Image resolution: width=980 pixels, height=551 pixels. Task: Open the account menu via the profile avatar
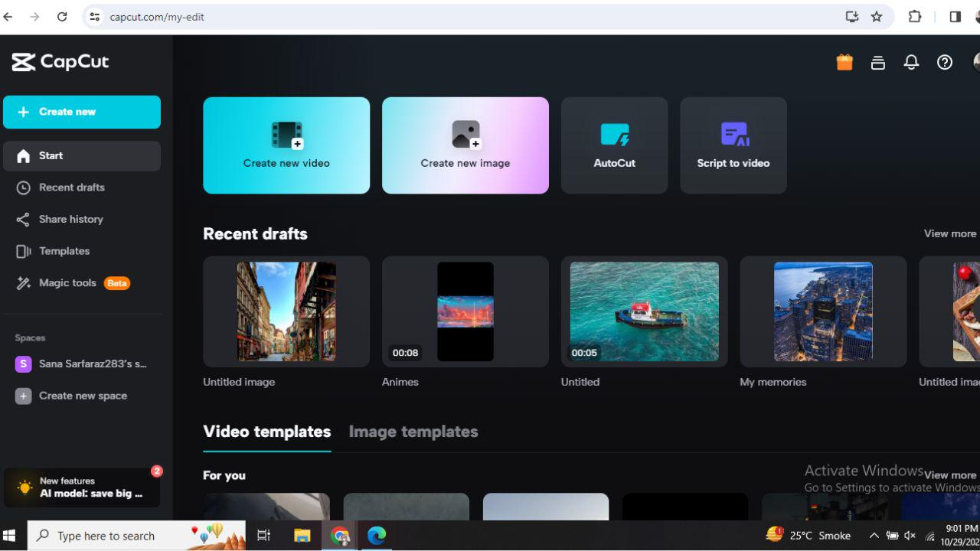[x=976, y=62]
